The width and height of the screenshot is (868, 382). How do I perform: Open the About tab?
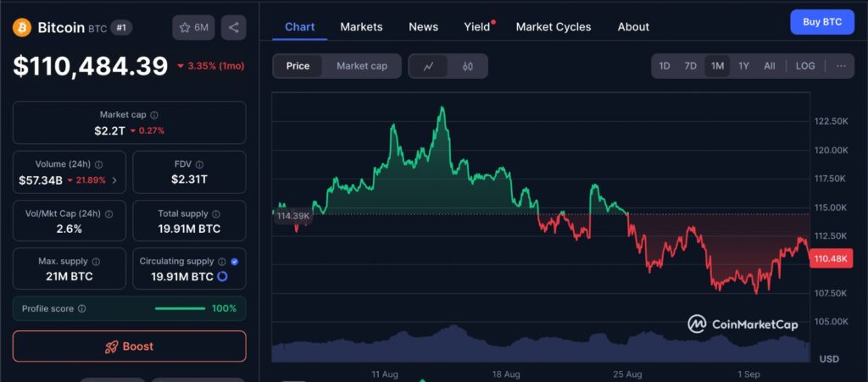[x=633, y=26]
